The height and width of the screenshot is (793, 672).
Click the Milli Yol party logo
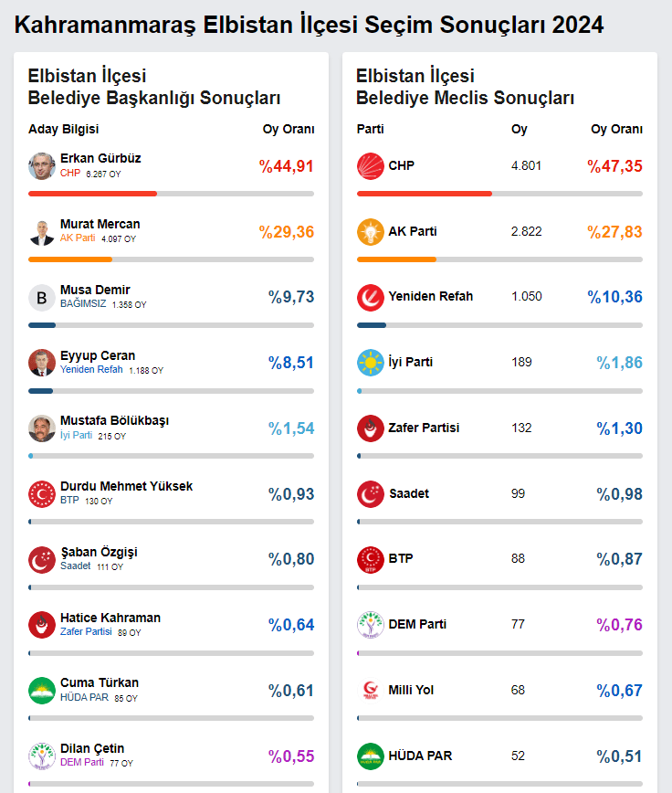371,691
